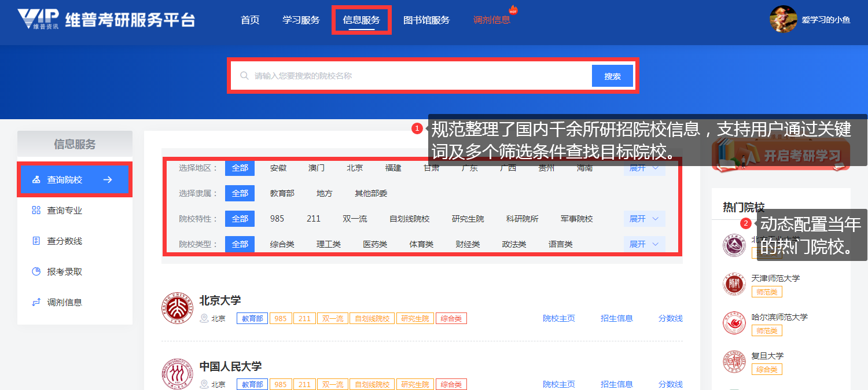The height and width of the screenshot is (390, 868).
Task: Click the 调剂信息 sidebar icon
Action: point(36,303)
